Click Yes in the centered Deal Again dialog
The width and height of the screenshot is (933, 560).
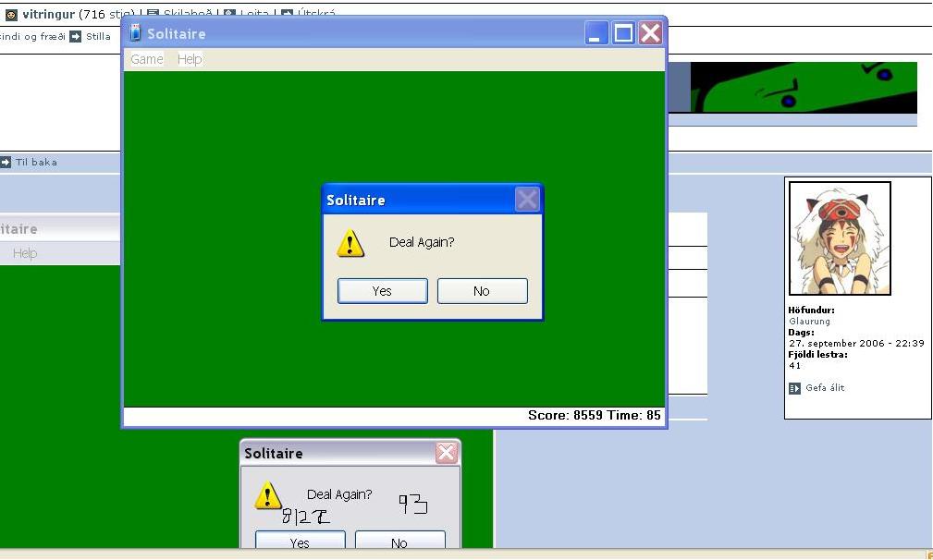coord(382,291)
